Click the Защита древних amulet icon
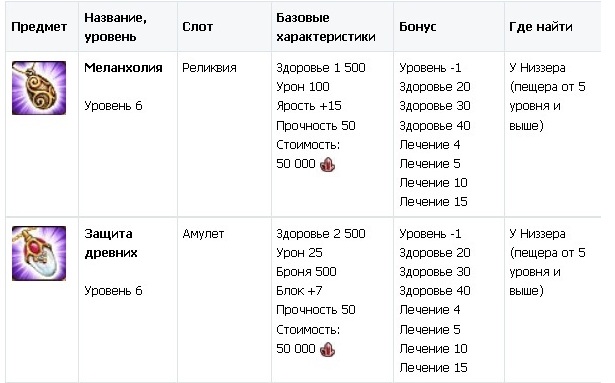The height and width of the screenshot is (383, 615). coord(39,253)
